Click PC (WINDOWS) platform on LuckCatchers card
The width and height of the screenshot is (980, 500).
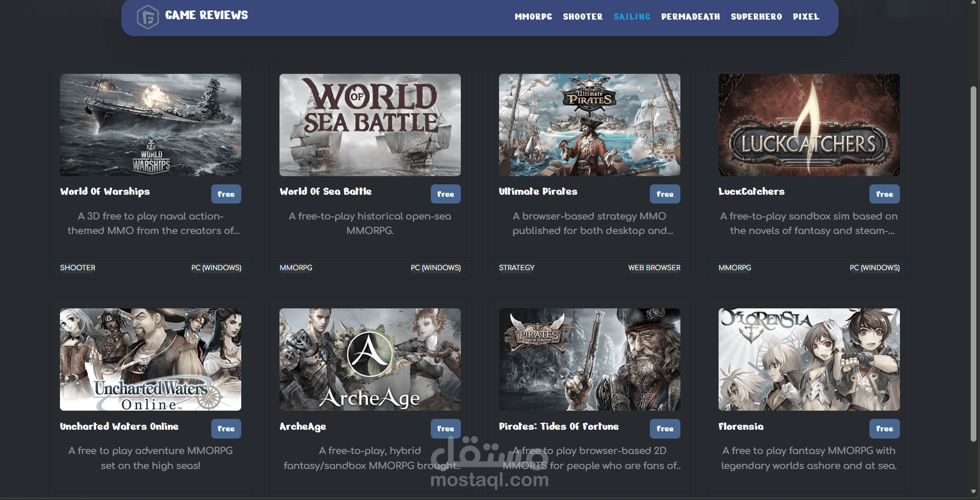[x=875, y=268]
